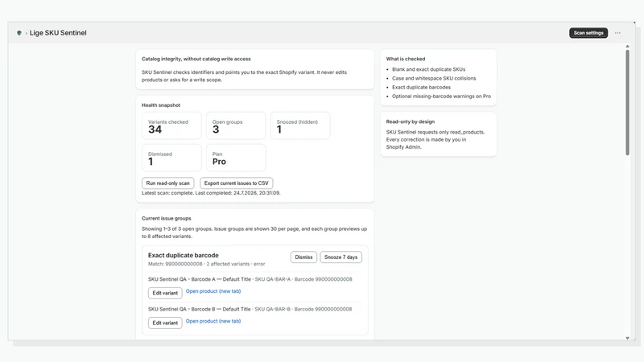This screenshot has height=362, width=644.
Task: Click the vertical scrollbar thumb
Action: pos(627,103)
